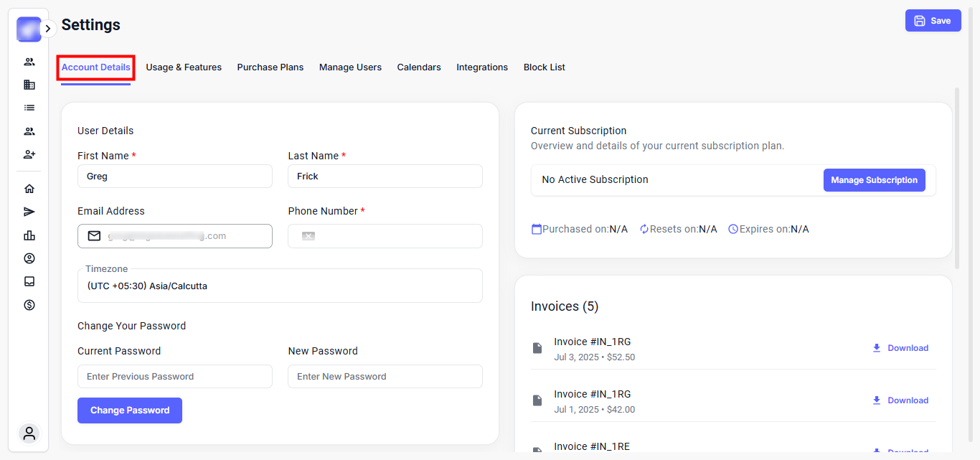Click the Current Password input field

coord(175,377)
